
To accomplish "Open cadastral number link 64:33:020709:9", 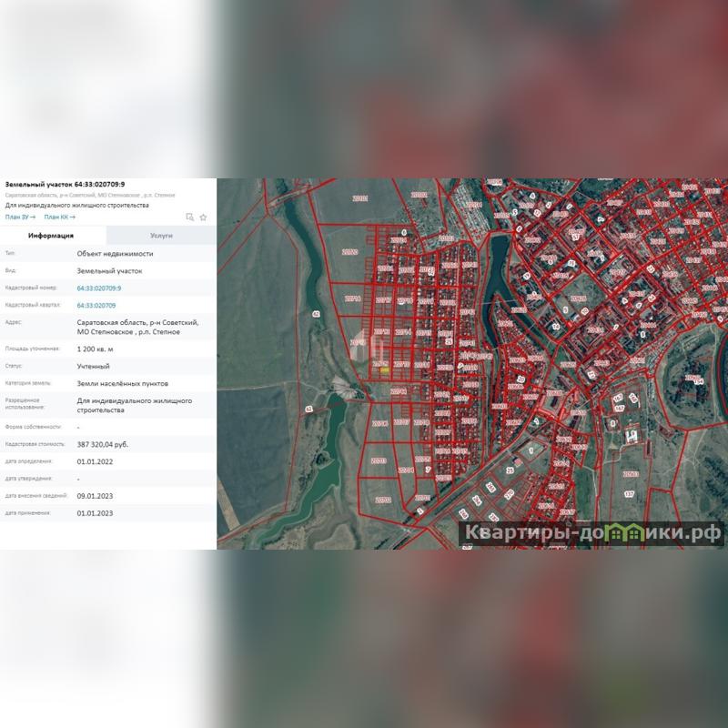I will coord(99,288).
